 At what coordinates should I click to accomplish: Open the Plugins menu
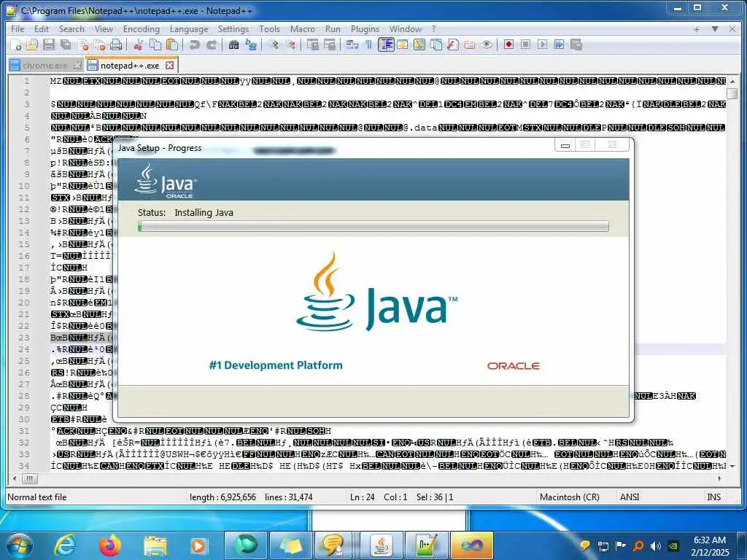365,29
